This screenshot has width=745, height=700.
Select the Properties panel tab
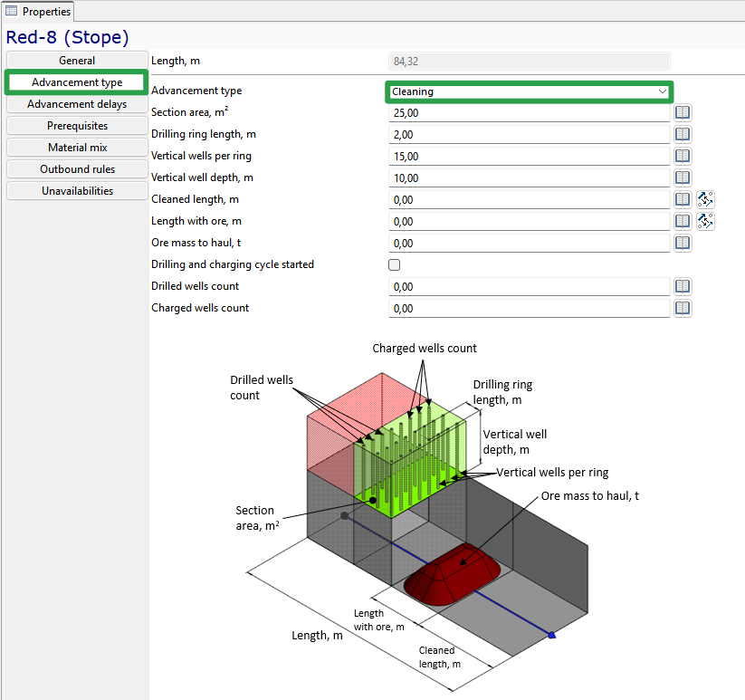coord(39,12)
